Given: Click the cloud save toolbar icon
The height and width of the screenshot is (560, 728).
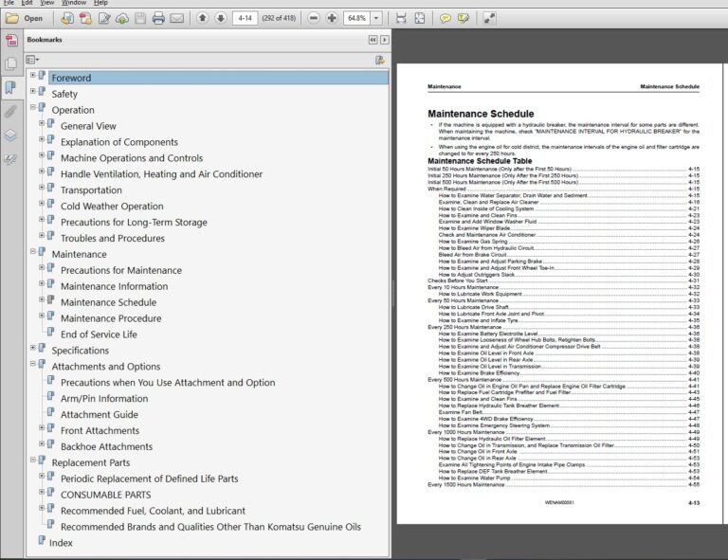Looking at the screenshot, I should click(122, 19).
